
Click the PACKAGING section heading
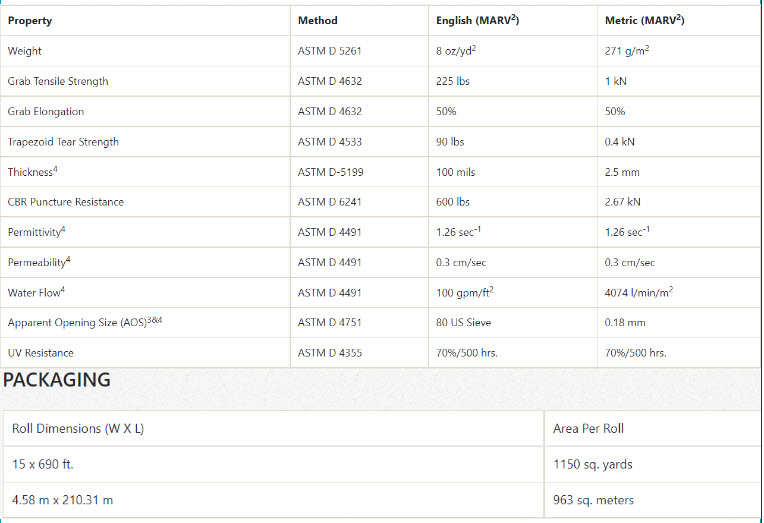57,380
